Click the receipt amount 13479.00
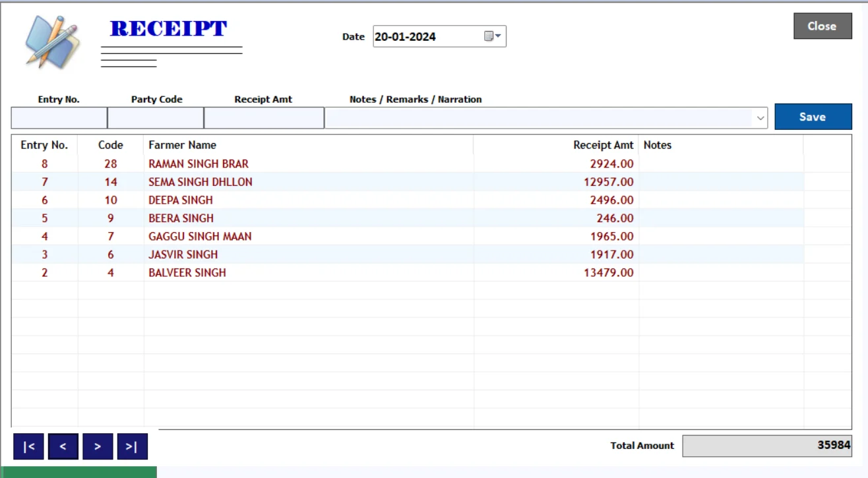 tap(609, 272)
